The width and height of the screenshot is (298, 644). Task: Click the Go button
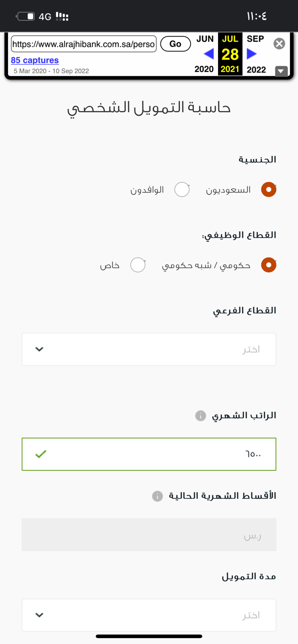(x=175, y=44)
